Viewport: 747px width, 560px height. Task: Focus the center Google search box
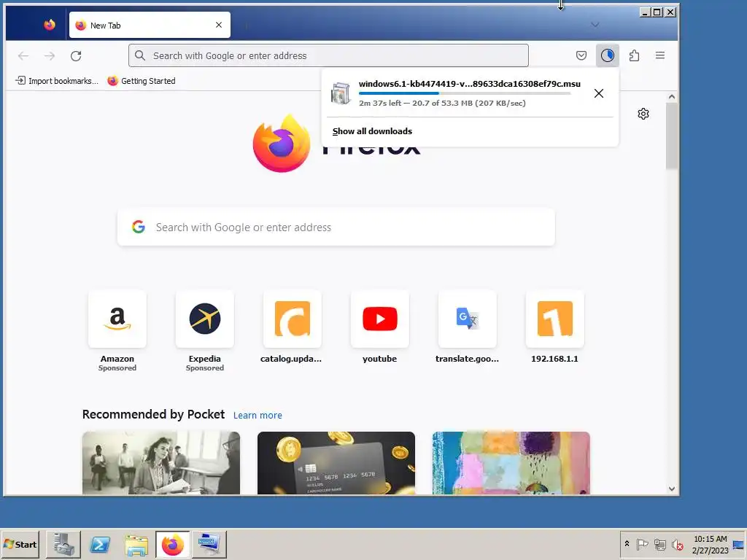tap(336, 227)
